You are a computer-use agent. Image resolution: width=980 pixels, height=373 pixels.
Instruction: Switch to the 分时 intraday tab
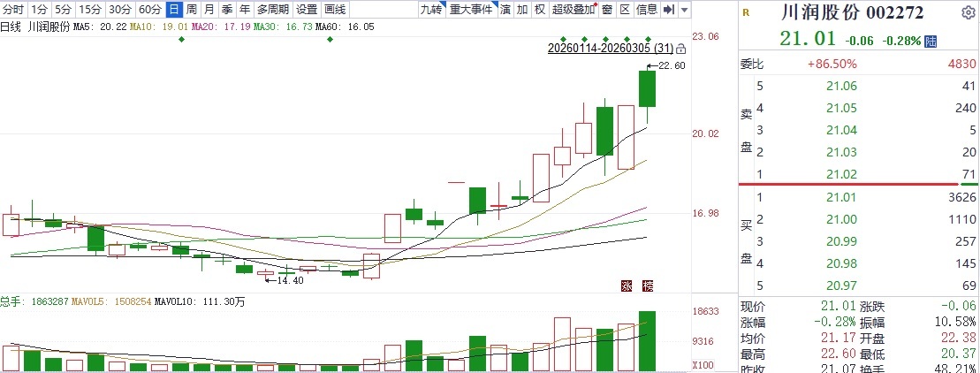13,10
